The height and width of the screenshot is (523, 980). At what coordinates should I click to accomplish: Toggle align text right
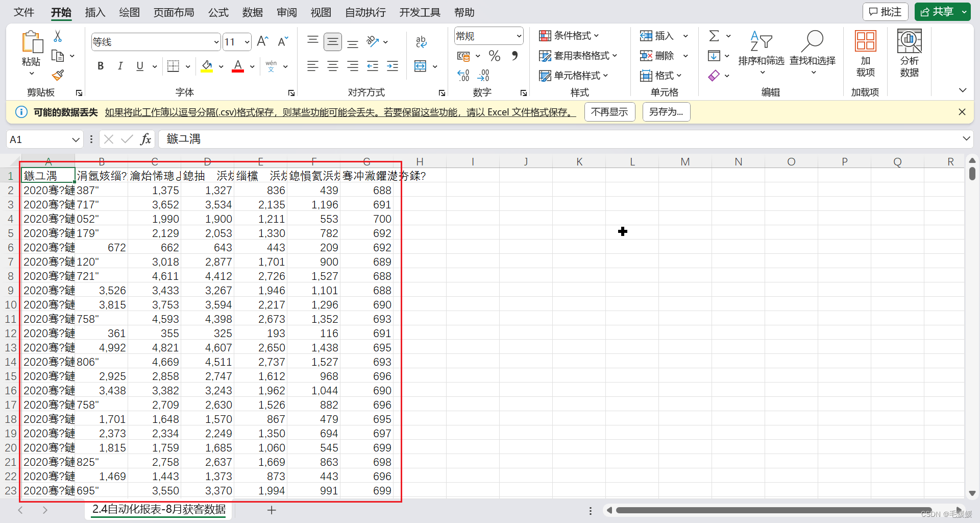coord(353,66)
